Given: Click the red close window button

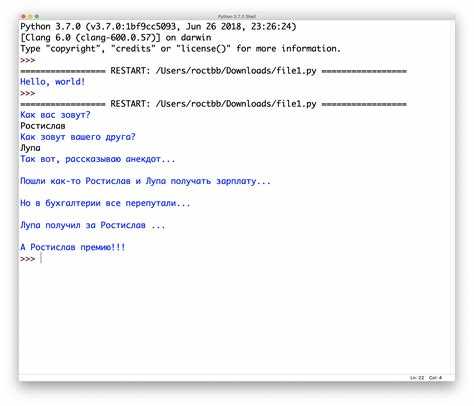Looking at the screenshot, I should coord(23,16).
